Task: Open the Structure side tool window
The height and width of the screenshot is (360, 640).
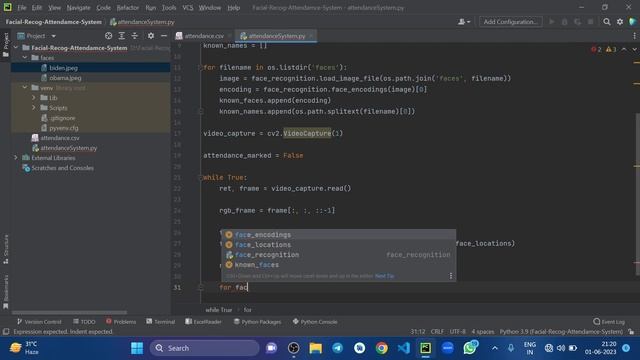Action: click(6, 249)
